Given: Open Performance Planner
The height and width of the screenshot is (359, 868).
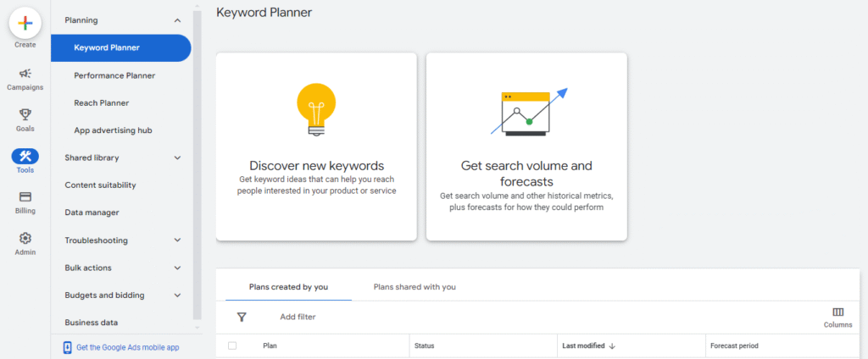Looking at the screenshot, I should point(114,76).
